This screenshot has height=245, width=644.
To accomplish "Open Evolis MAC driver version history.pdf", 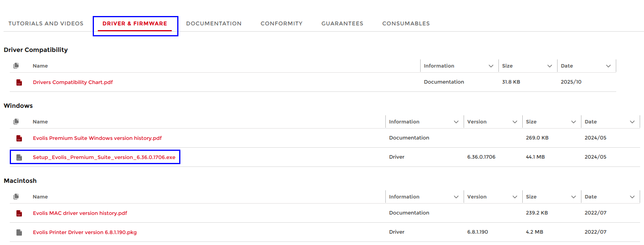I will [x=80, y=213].
